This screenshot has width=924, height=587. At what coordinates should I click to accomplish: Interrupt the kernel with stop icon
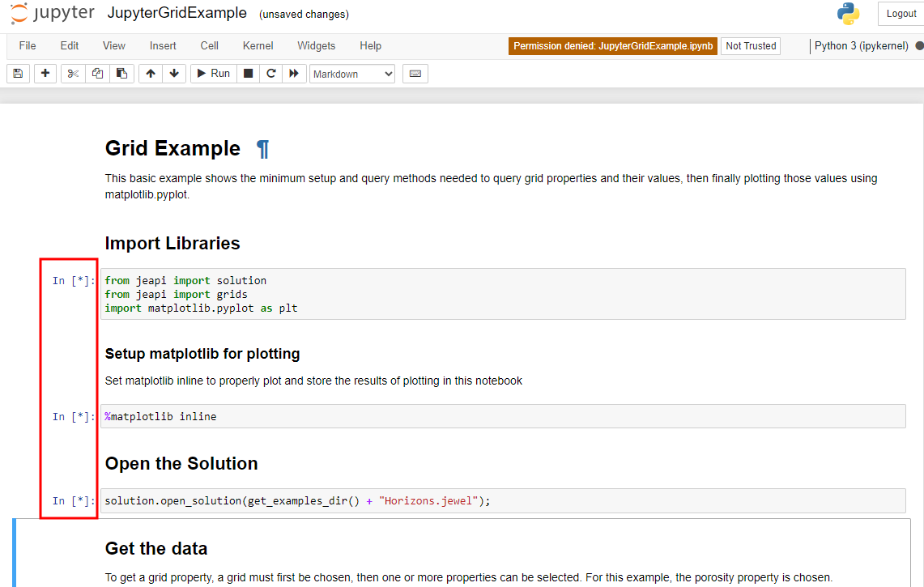click(249, 74)
